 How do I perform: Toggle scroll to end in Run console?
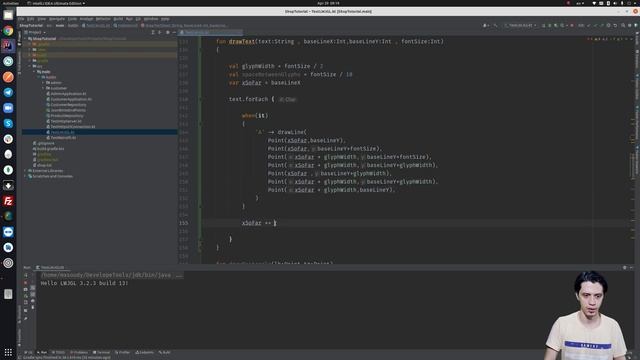coord(33,294)
